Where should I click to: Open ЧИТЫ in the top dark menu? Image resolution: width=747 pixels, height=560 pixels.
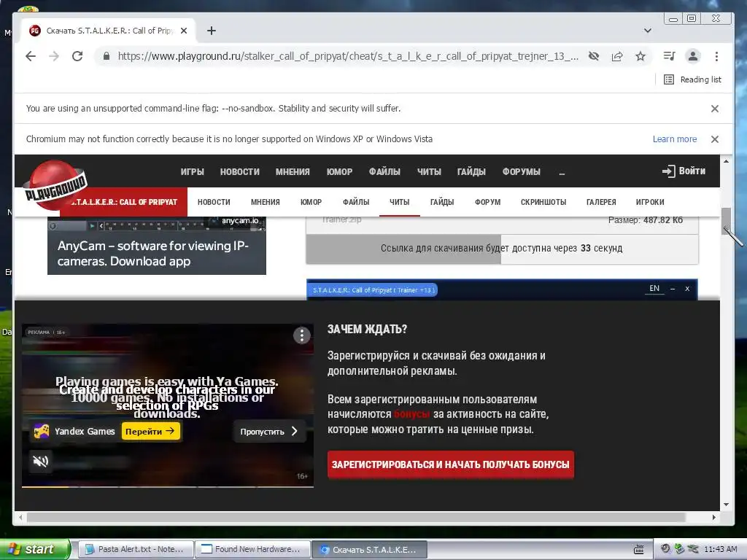tap(429, 171)
